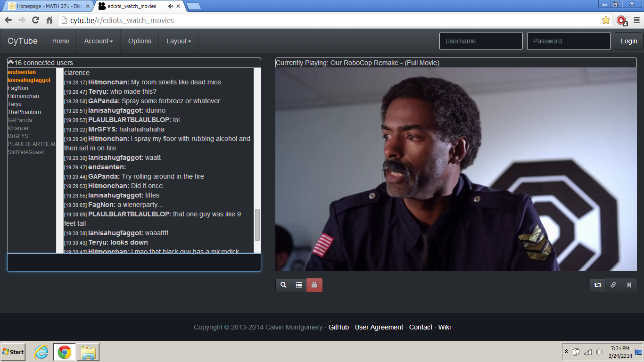
Task: Show the playlist using the list icon
Action: click(x=299, y=285)
